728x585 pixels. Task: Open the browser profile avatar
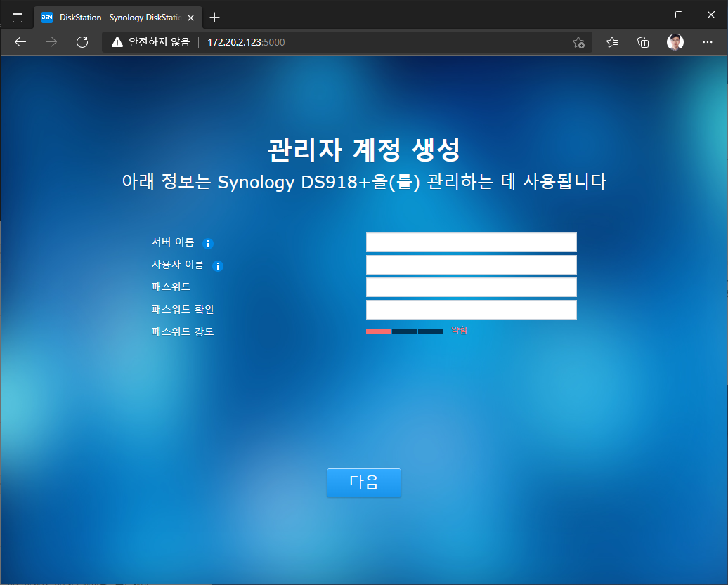tap(675, 42)
